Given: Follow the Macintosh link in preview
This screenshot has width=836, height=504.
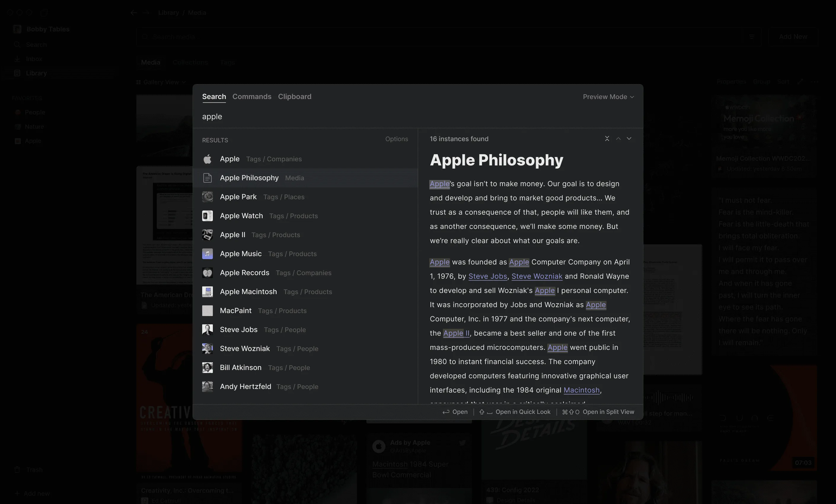Looking at the screenshot, I should coord(582,390).
